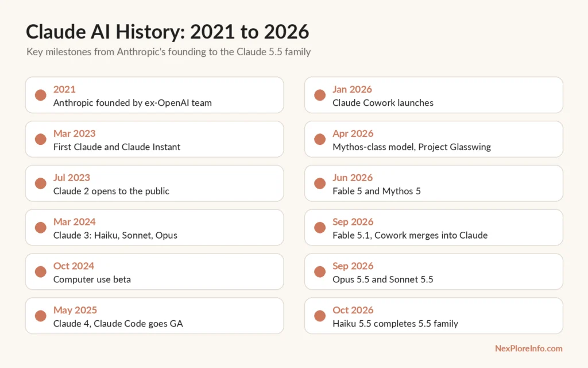Click the orange dot beside Mar 2023
This screenshot has height=368, width=588.
pyautogui.click(x=41, y=139)
